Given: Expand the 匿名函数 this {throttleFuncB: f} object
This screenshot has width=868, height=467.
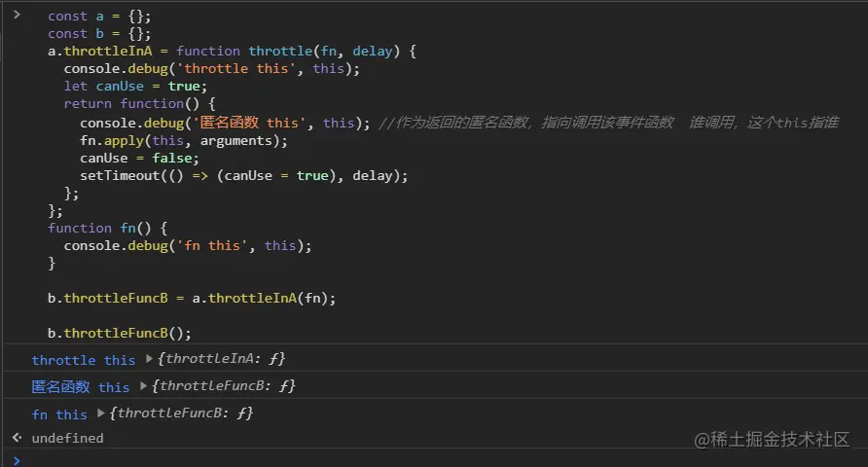Looking at the screenshot, I should (143, 386).
